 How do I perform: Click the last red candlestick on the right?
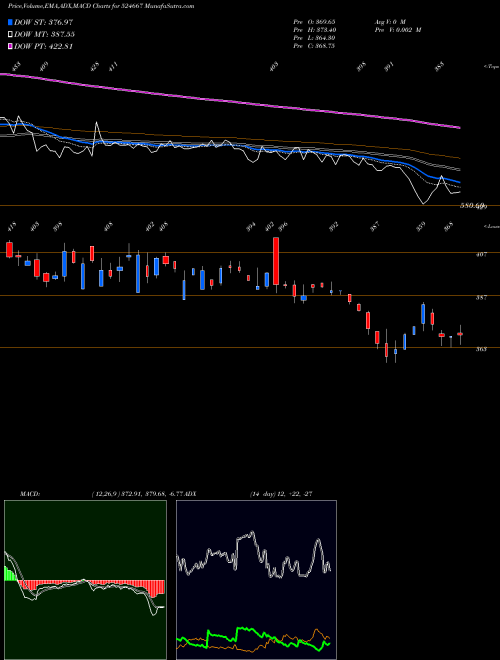[460, 334]
